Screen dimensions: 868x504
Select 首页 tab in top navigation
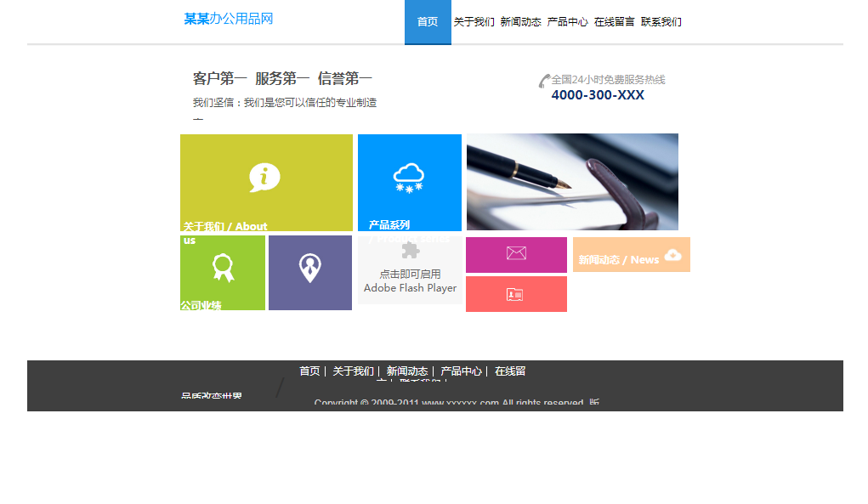[x=428, y=22]
